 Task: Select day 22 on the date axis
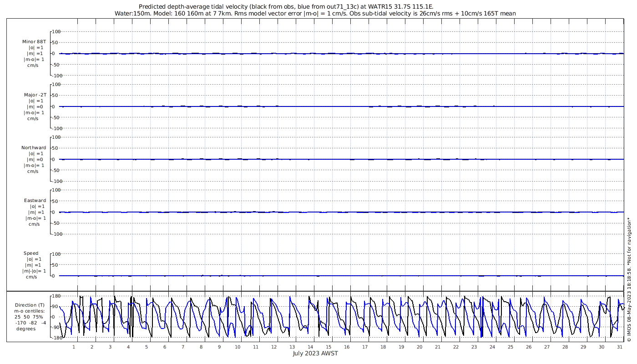456,347
